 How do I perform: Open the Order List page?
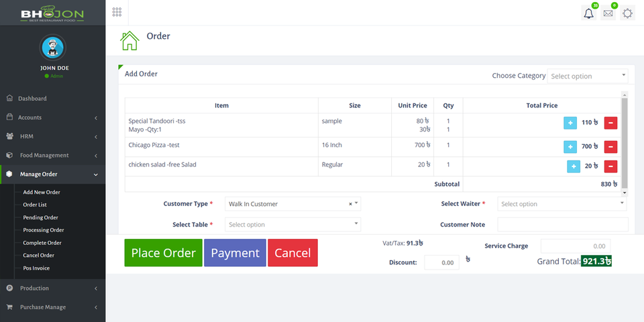point(35,205)
